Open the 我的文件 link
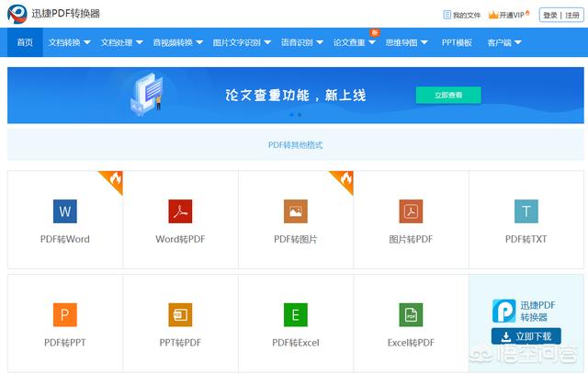This screenshot has height=374, width=588. tap(467, 15)
